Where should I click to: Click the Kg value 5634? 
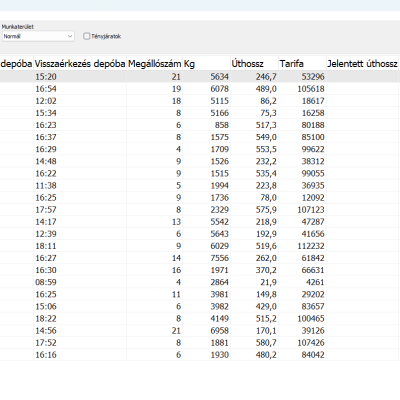pyautogui.click(x=220, y=77)
